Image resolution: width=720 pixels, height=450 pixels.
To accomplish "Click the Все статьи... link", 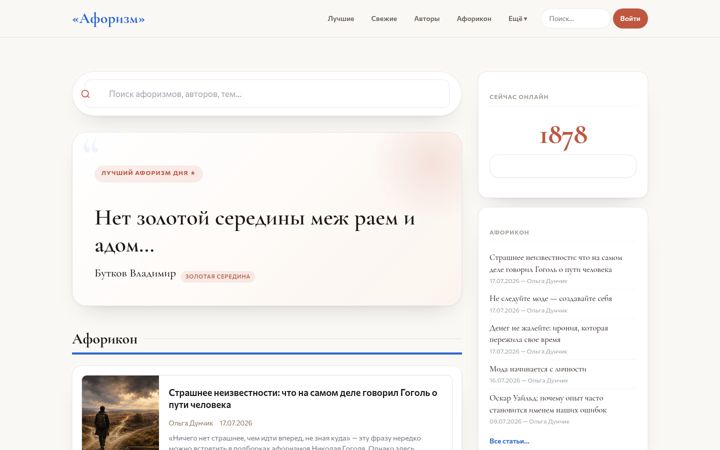I will (x=509, y=441).
